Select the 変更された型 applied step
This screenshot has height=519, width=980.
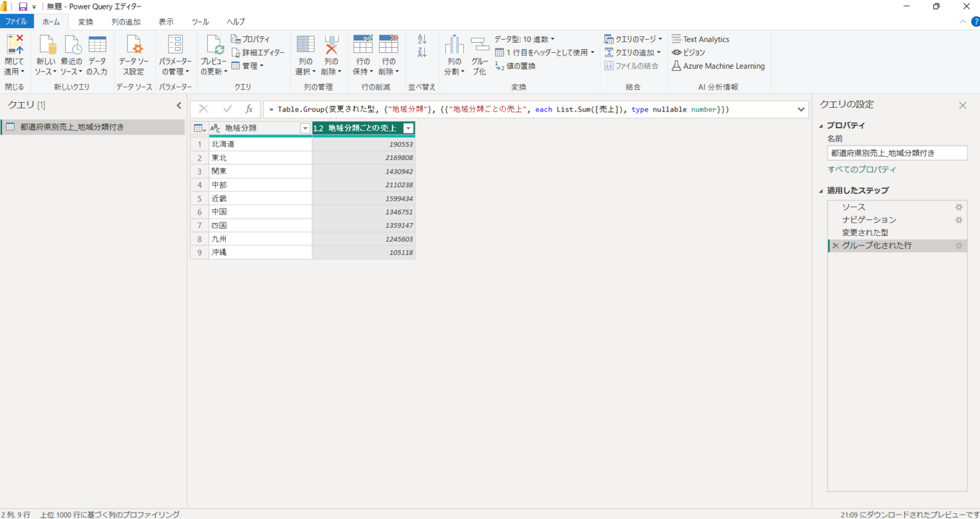click(x=865, y=233)
